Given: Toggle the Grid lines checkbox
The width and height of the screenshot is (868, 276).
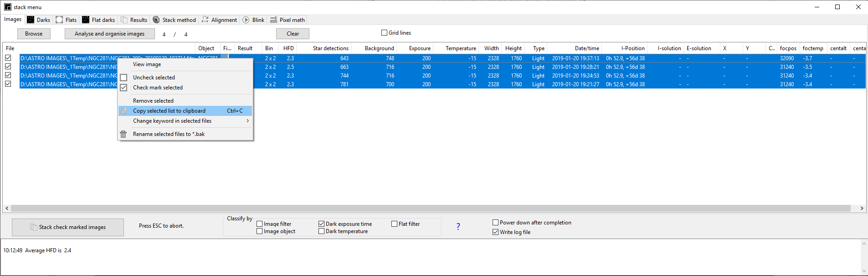Looking at the screenshot, I should pos(384,33).
